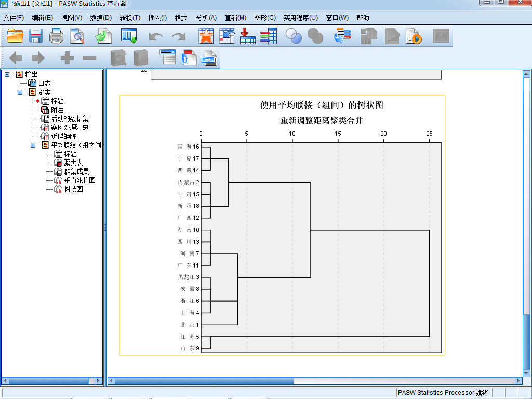Select 近似矩阵 outline item

pyautogui.click(x=63, y=136)
